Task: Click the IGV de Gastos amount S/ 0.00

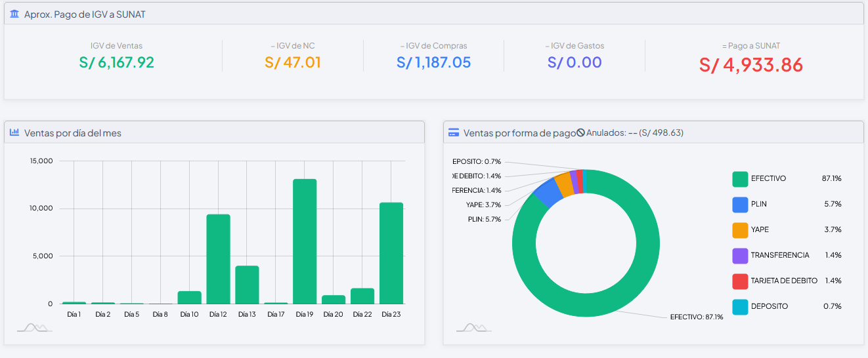Action: [x=575, y=62]
